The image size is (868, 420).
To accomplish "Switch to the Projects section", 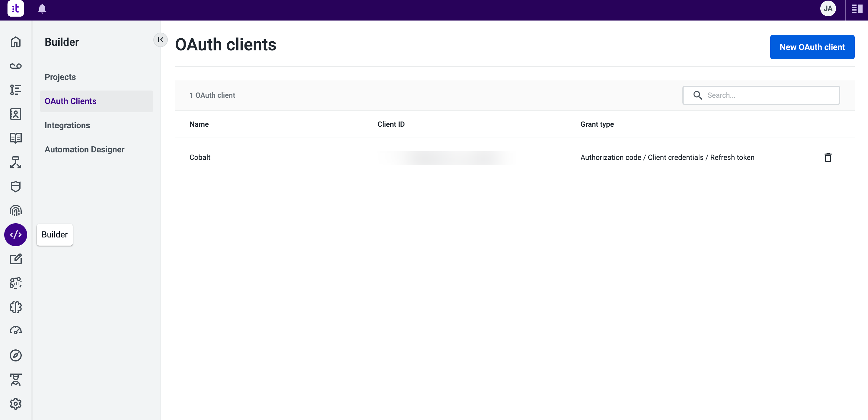I will pyautogui.click(x=60, y=77).
